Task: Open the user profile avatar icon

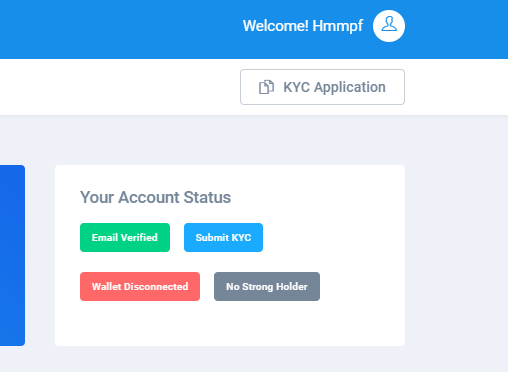Action: [x=389, y=26]
